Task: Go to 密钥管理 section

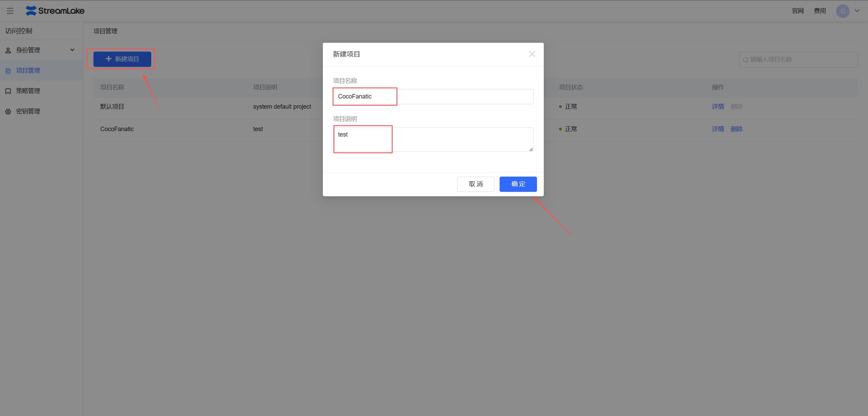Action: coord(28,111)
